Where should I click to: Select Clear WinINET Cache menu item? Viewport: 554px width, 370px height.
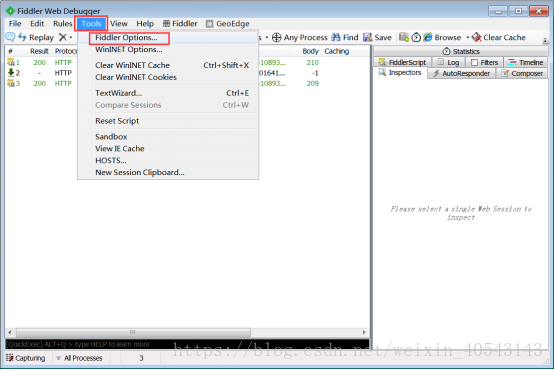click(132, 65)
